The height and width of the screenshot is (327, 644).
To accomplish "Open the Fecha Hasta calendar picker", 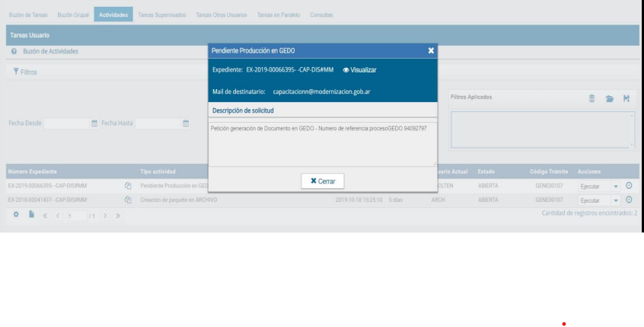I will [186, 123].
